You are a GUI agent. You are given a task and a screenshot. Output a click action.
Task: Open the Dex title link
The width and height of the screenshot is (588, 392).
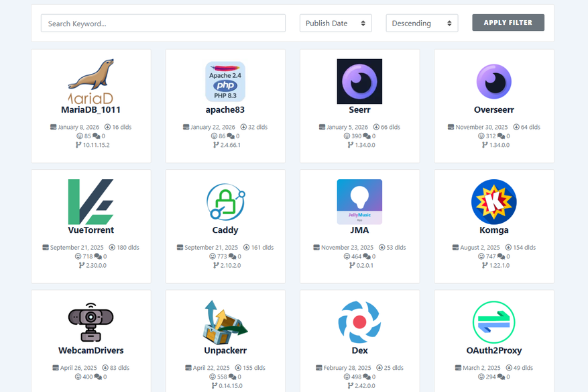pyautogui.click(x=359, y=350)
